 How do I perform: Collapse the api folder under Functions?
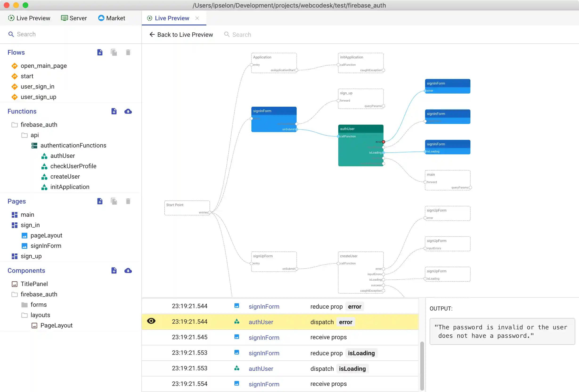(x=24, y=135)
